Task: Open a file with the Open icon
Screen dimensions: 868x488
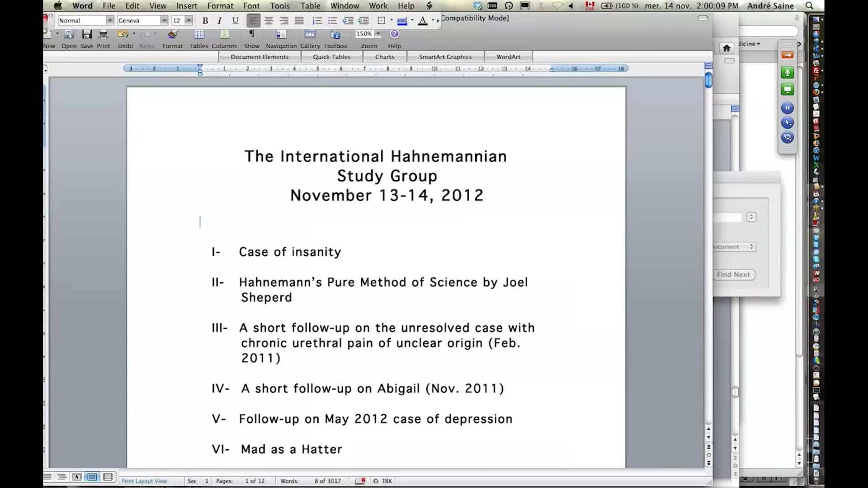Action: pos(69,34)
